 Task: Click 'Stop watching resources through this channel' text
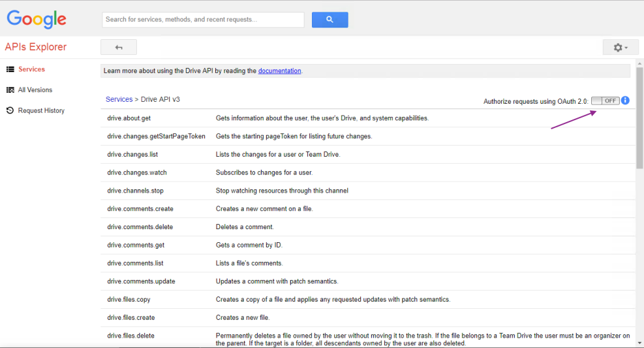[282, 191]
